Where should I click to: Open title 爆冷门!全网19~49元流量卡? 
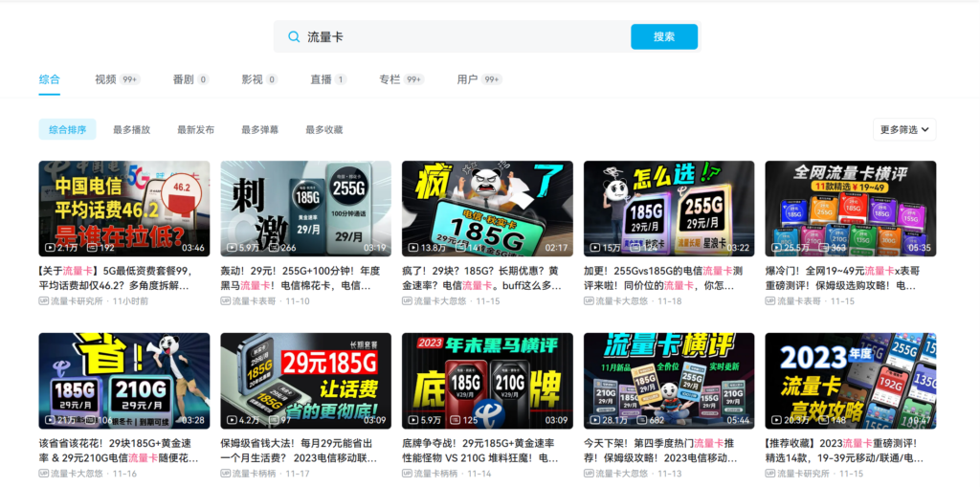pos(843,278)
